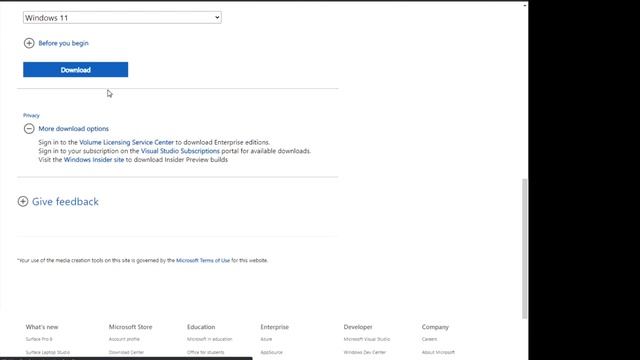
Task: Open the Surface Pro 8 footer link
Action: (39, 339)
